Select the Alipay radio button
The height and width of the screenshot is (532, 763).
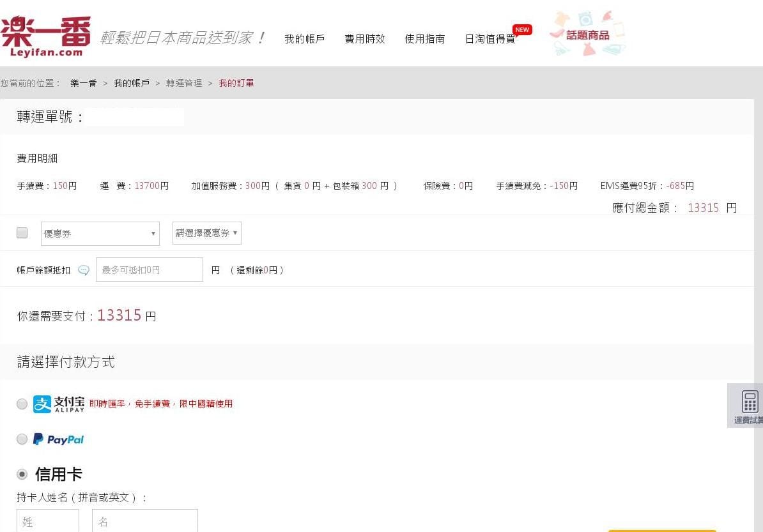[22, 404]
